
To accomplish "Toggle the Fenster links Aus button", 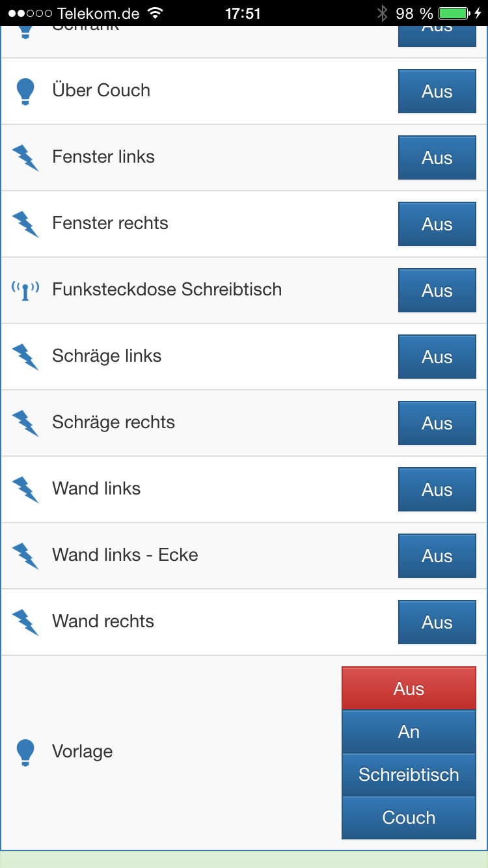I will (x=437, y=158).
